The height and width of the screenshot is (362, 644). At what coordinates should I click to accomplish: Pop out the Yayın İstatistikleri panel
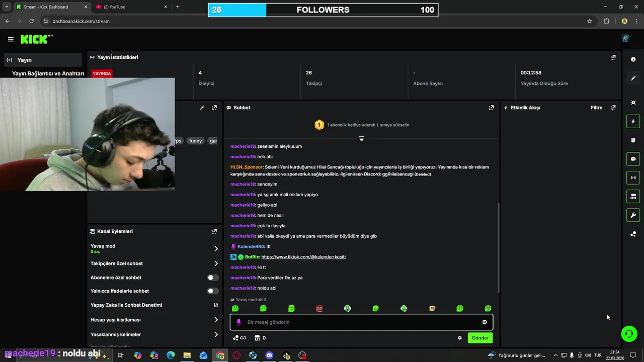coord(613,57)
